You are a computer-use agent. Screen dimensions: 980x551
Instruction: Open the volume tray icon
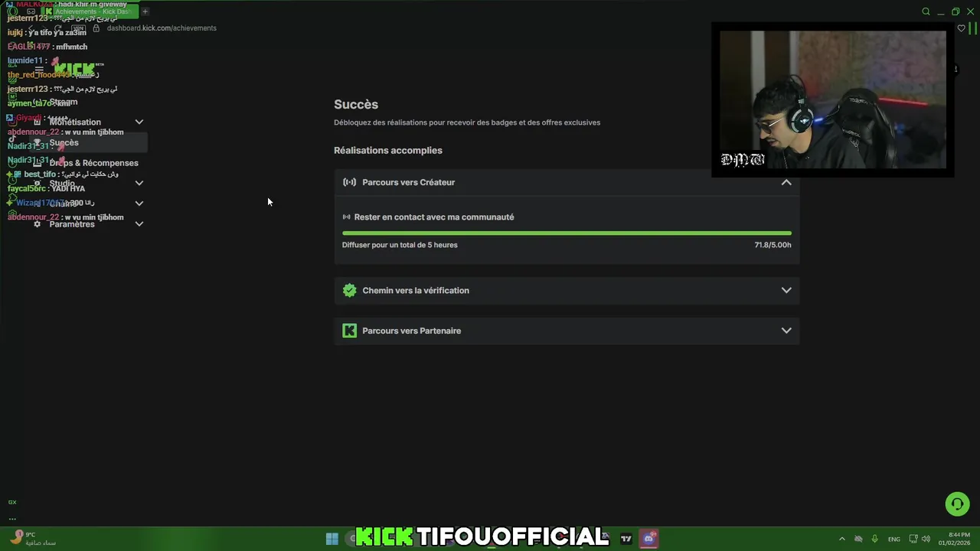tap(926, 539)
